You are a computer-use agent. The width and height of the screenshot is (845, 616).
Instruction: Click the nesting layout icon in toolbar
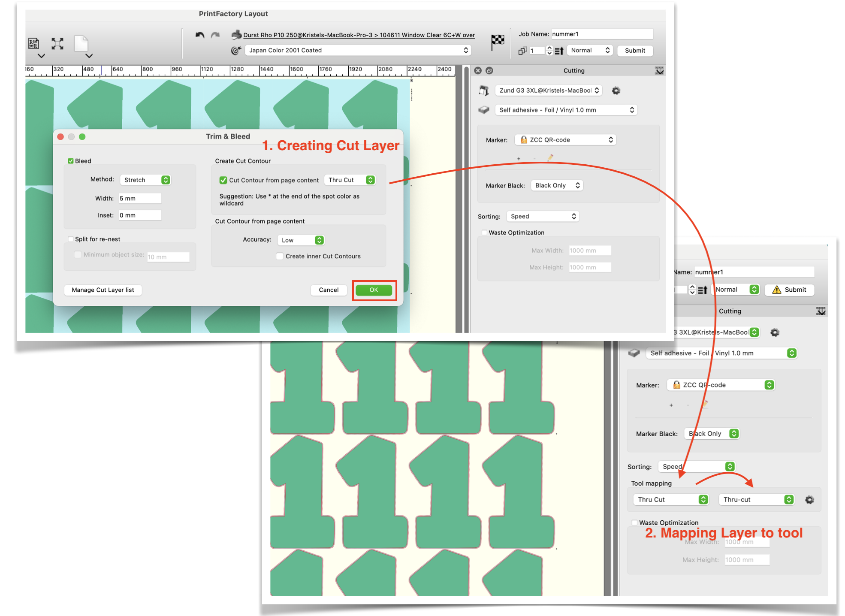pos(33,43)
